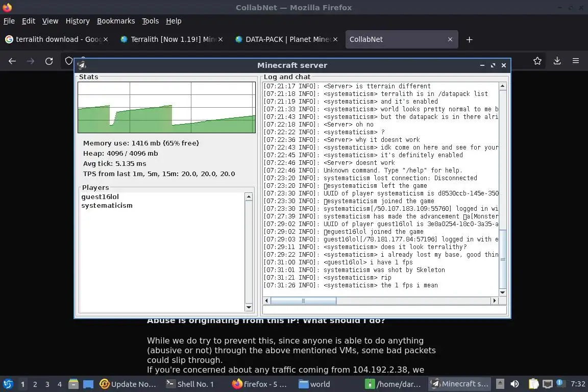Open the History menu
Viewport: 588px width, 392px height.
pyautogui.click(x=78, y=21)
